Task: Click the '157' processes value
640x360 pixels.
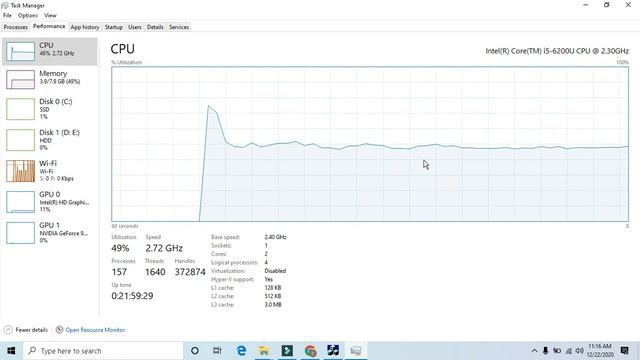Action: [x=119, y=272]
